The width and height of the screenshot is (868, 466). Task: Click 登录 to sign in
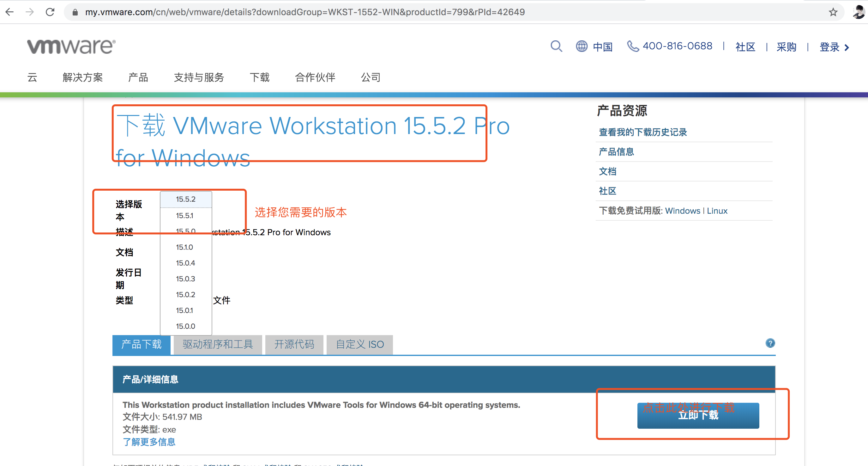(x=829, y=47)
